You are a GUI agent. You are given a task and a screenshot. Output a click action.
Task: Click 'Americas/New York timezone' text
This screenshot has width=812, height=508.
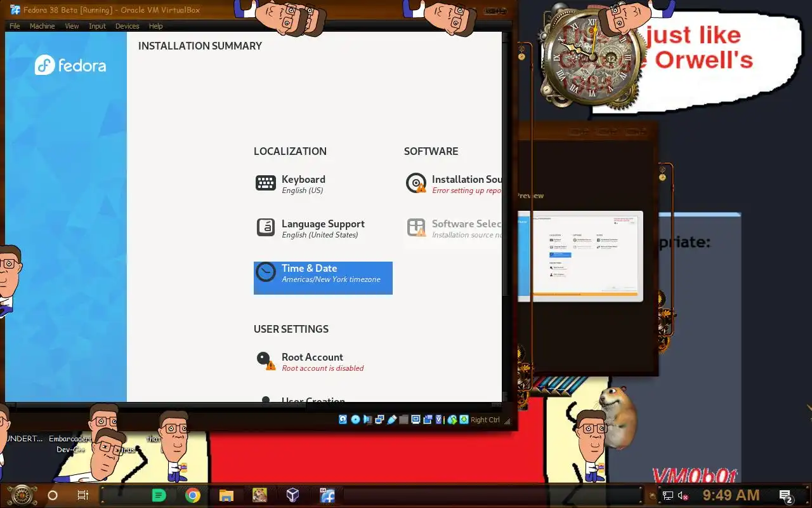331,279
